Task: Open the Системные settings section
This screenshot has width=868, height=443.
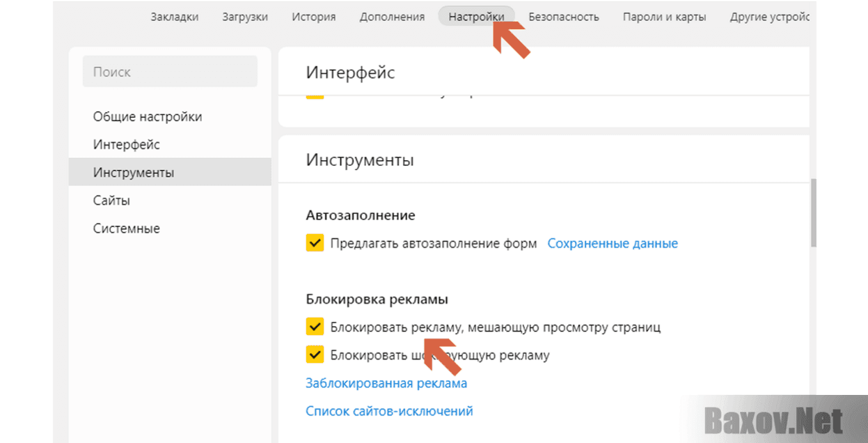Action: (x=126, y=228)
